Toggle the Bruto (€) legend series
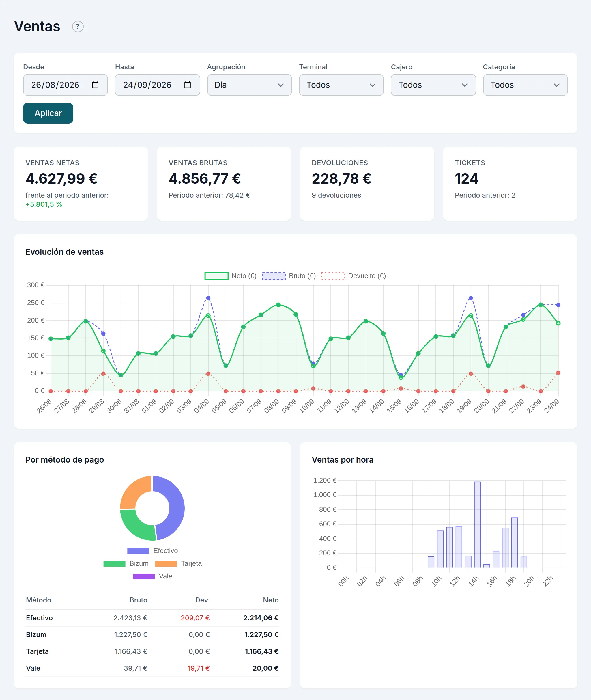The height and width of the screenshot is (700, 591). (x=289, y=276)
